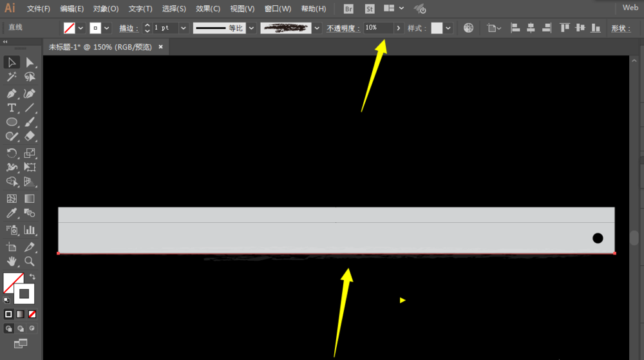Open the 窗口(W) menu

[x=278, y=8]
